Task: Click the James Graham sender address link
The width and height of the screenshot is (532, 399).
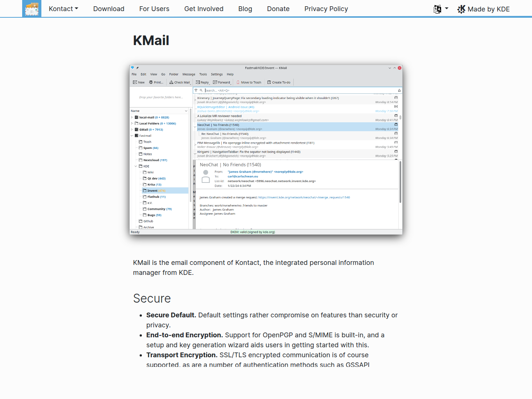Action: pos(265,172)
